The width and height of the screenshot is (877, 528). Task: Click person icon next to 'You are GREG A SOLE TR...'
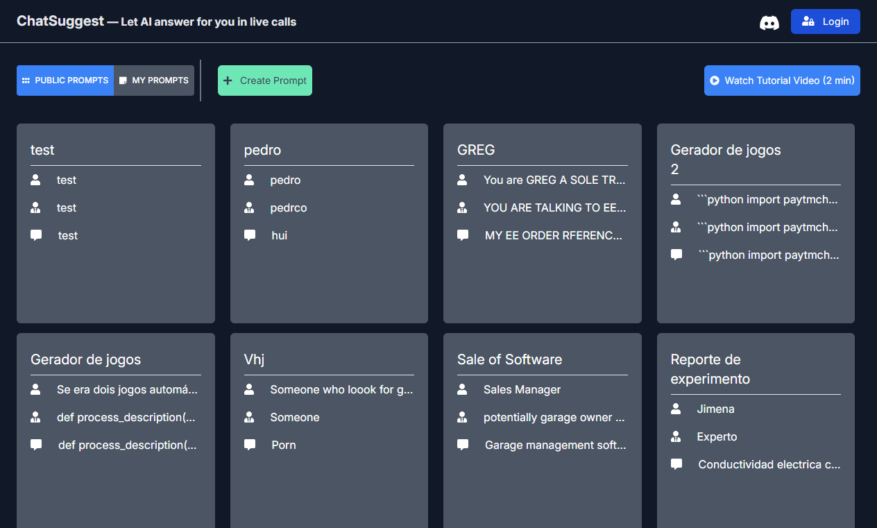[x=462, y=180]
